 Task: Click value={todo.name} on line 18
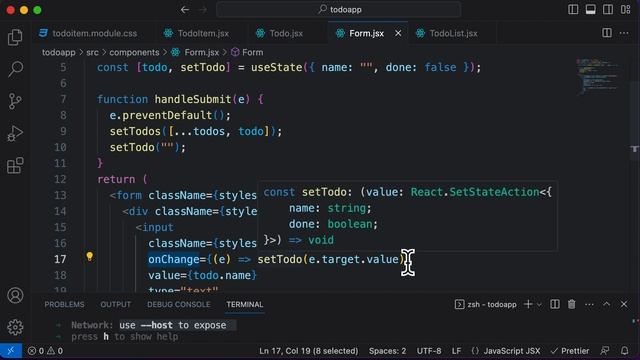coord(202,276)
